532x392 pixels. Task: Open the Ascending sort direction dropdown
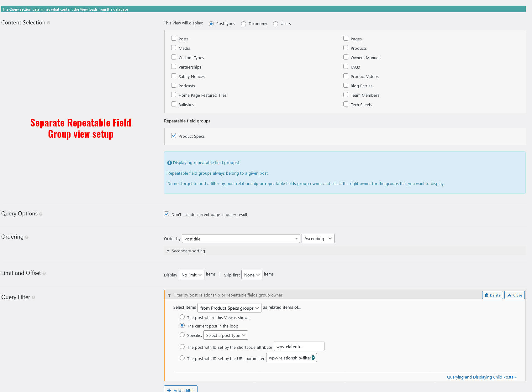click(318, 239)
